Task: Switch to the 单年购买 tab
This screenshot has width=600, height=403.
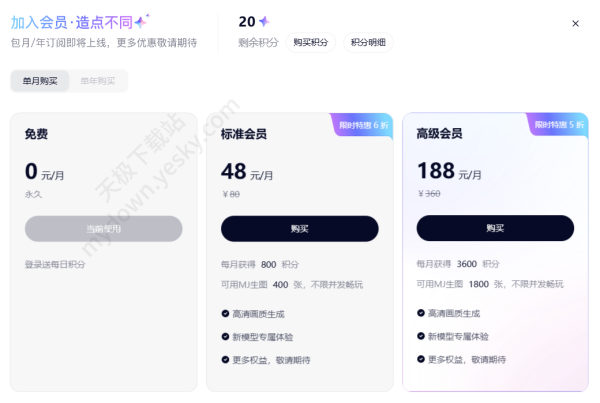Action: 97,81
